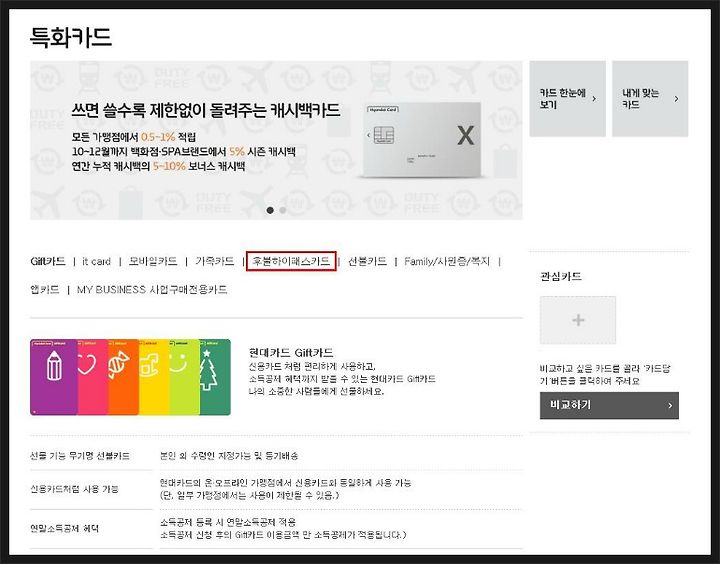Click the 특화카드 page title
The height and width of the screenshot is (564, 720).
click(x=71, y=37)
